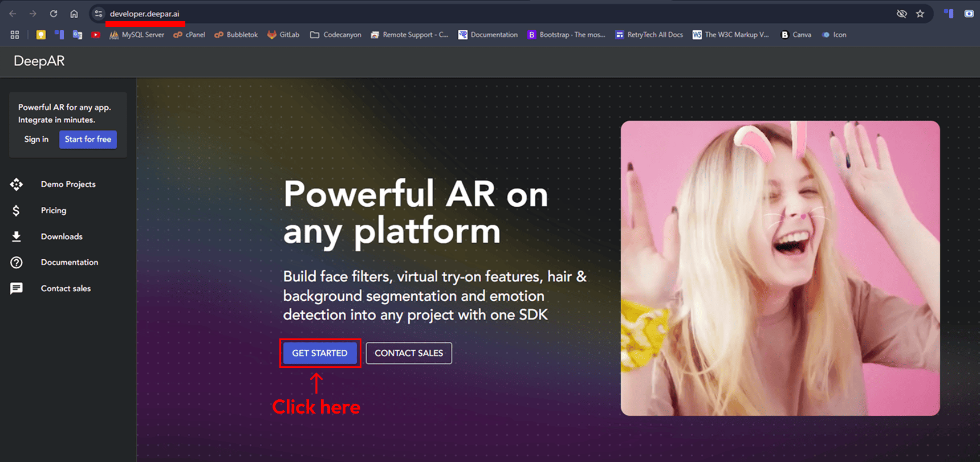Bookmark this page with the star icon
The width and height of the screenshot is (980, 462).
click(920, 14)
